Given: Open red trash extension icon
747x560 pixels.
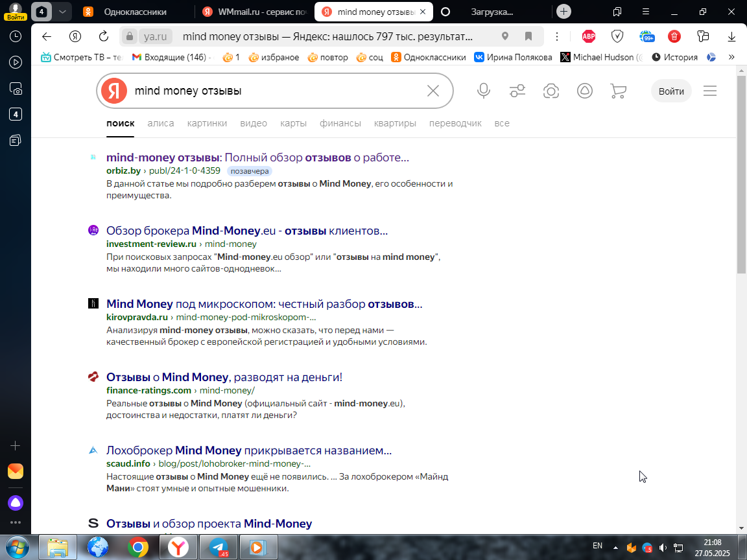Looking at the screenshot, I should click(674, 36).
